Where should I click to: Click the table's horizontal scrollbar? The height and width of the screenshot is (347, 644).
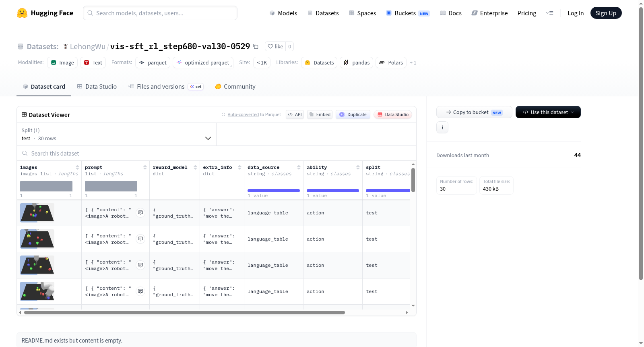click(184, 312)
